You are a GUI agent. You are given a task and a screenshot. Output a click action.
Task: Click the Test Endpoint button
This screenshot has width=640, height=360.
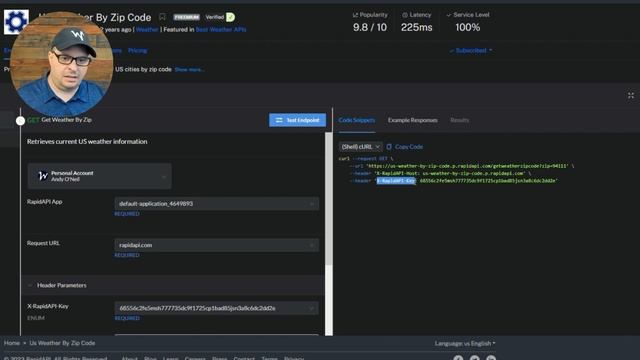(x=298, y=120)
